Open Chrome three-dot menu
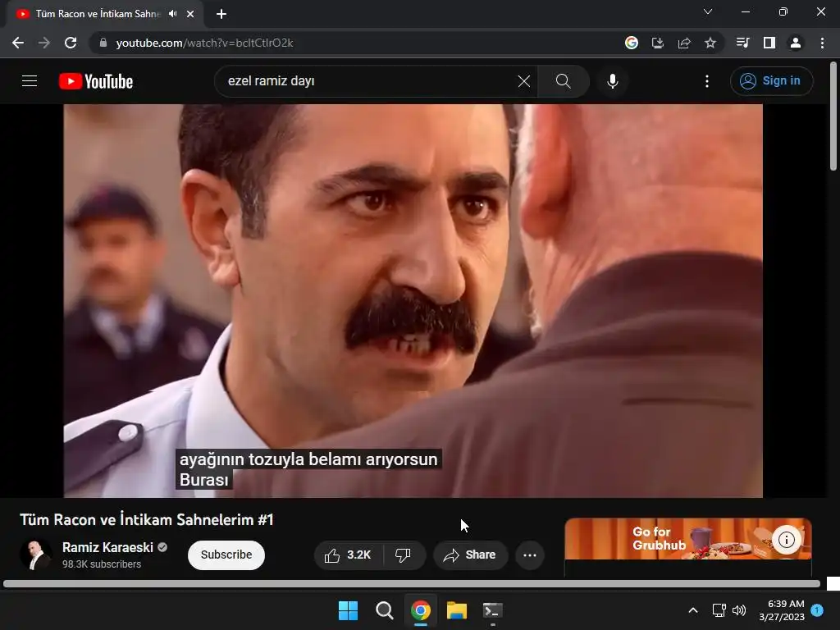 pyautogui.click(x=822, y=43)
